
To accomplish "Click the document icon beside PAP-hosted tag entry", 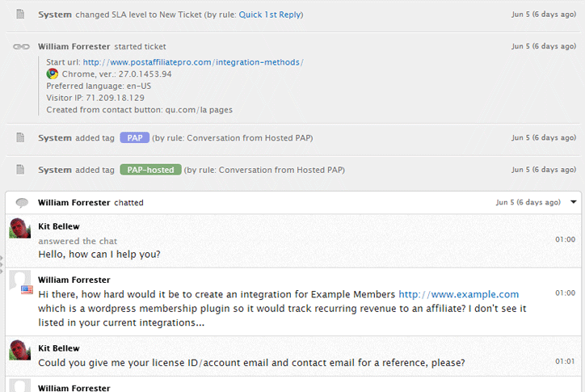I will click(x=20, y=171).
